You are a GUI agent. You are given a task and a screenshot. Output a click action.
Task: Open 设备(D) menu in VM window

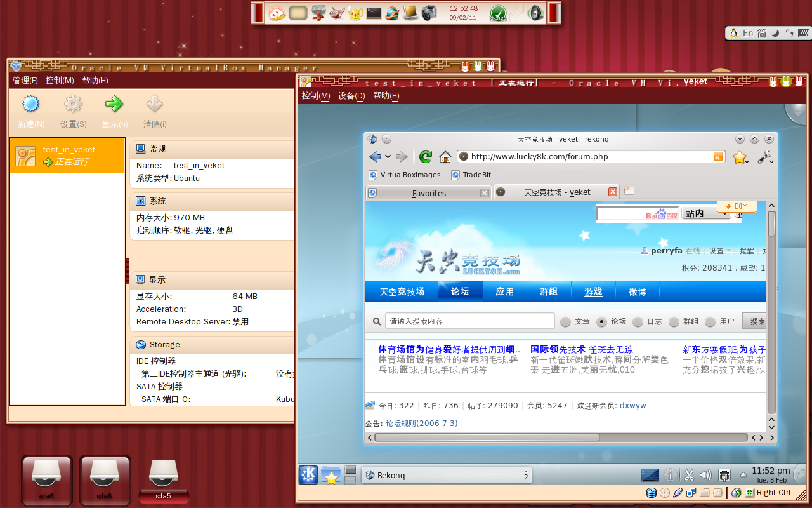pyautogui.click(x=351, y=96)
